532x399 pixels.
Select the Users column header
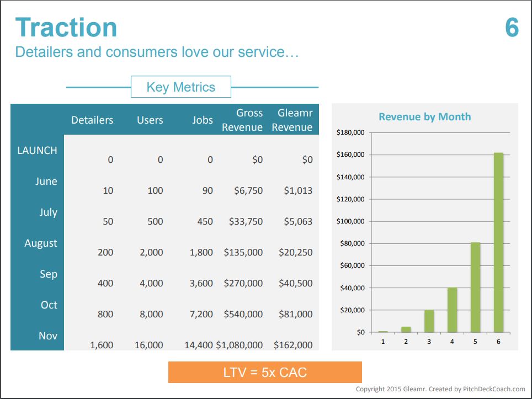[x=150, y=120]
